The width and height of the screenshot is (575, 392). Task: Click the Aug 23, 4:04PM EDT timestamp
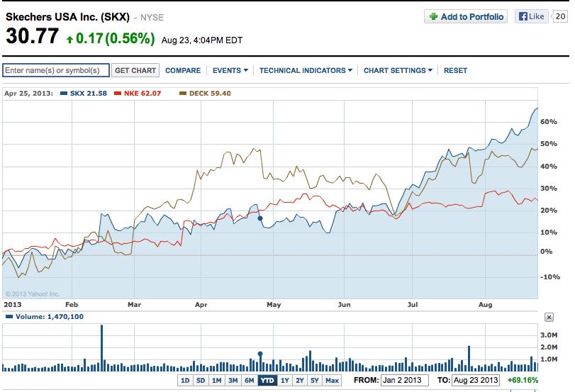coord(202,40)
